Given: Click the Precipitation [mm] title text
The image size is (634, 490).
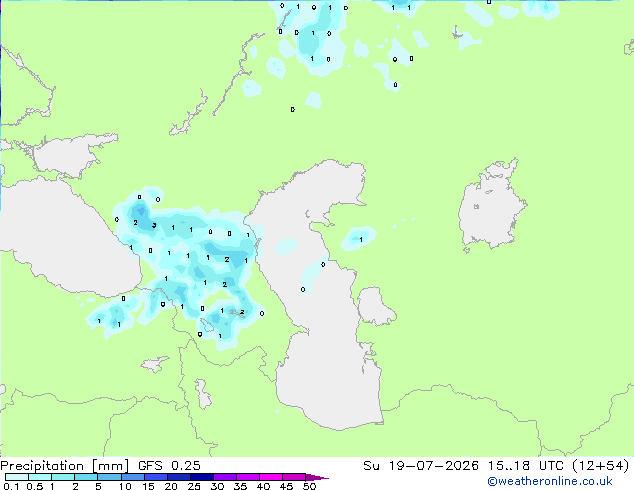Looking at the screenshot, I should (65, 466).
